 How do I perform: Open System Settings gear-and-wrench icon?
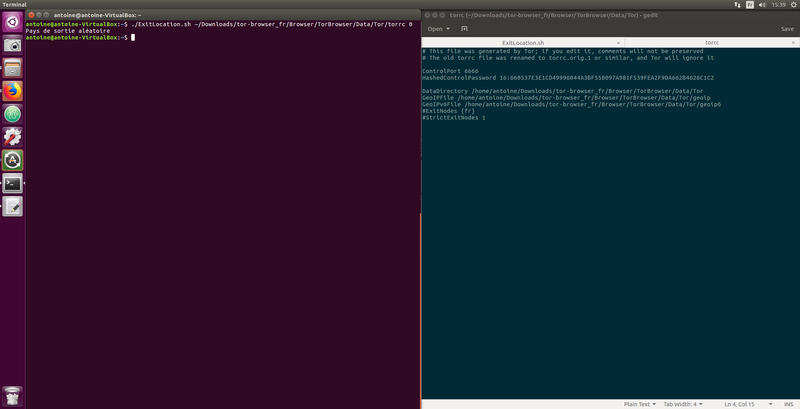tap(13, 137)
